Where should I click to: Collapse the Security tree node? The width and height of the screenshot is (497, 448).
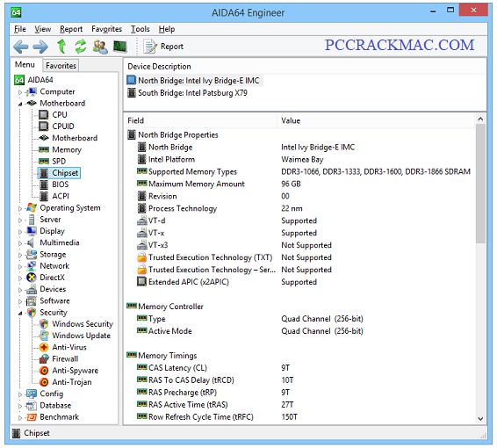tap(19, 314)
